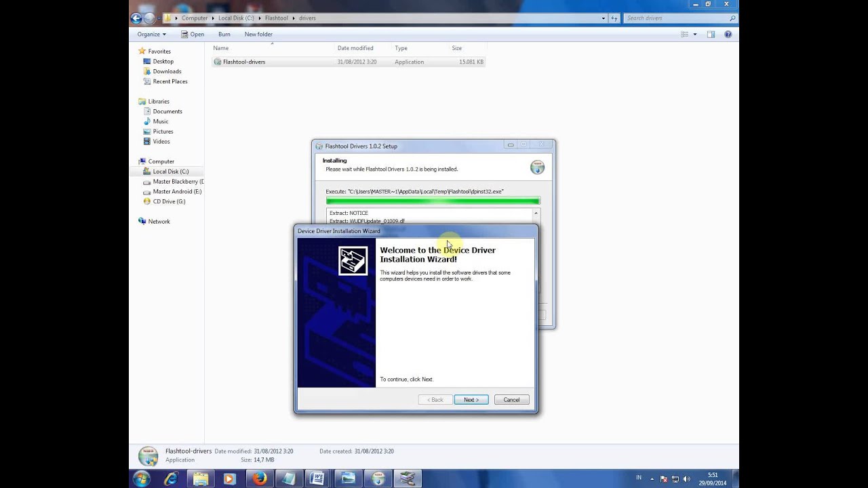Change view with the view icon
868x488 pixels.
pyautogui.click(x=685, y=34)
